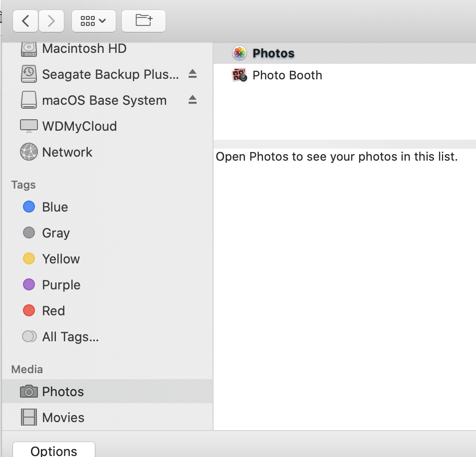Select the Purple tag
The height and width of the screenshot is (457, 476).
pyautogui.click(x=107, y=285)
